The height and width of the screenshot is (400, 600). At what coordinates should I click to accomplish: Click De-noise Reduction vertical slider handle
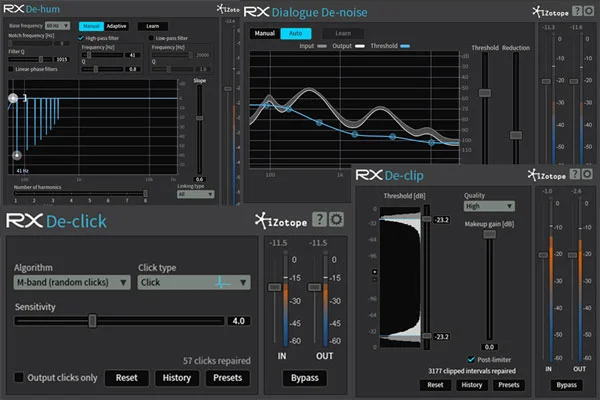[x=516, y=135]
